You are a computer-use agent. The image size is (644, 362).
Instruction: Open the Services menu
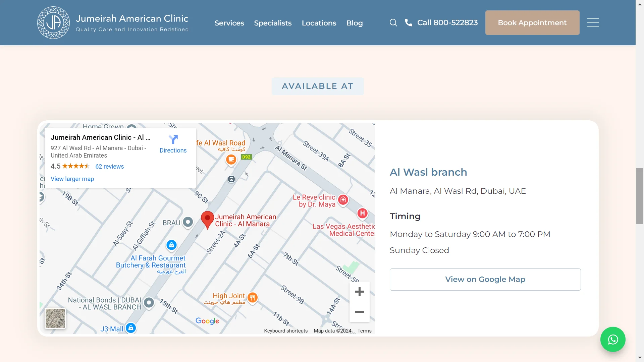point(229,23)
